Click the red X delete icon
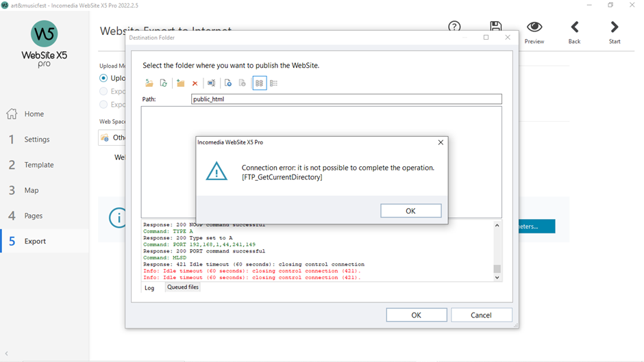644x362 pixels. [195, 83]
